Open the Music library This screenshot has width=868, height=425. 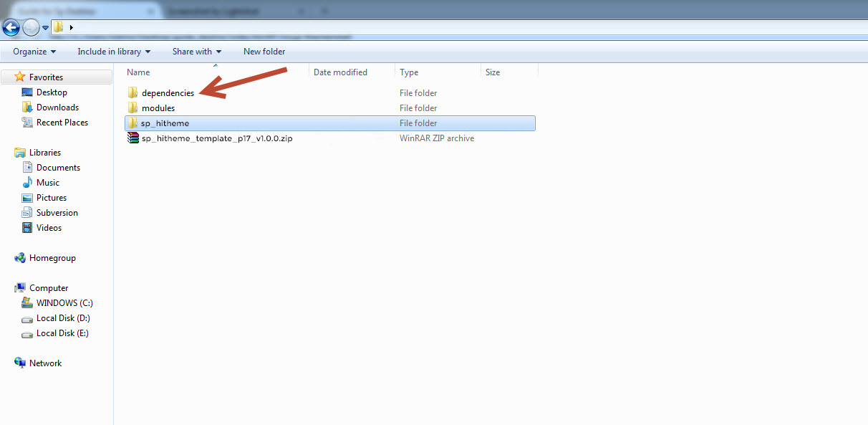pos(48,183)
